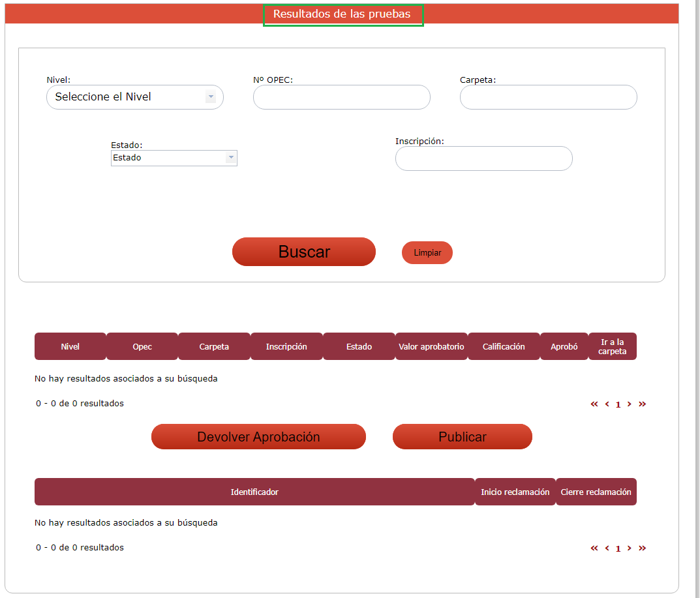Click Devolver Aprobación button
This screenshot has width=700, height=598.
point(258,437)
